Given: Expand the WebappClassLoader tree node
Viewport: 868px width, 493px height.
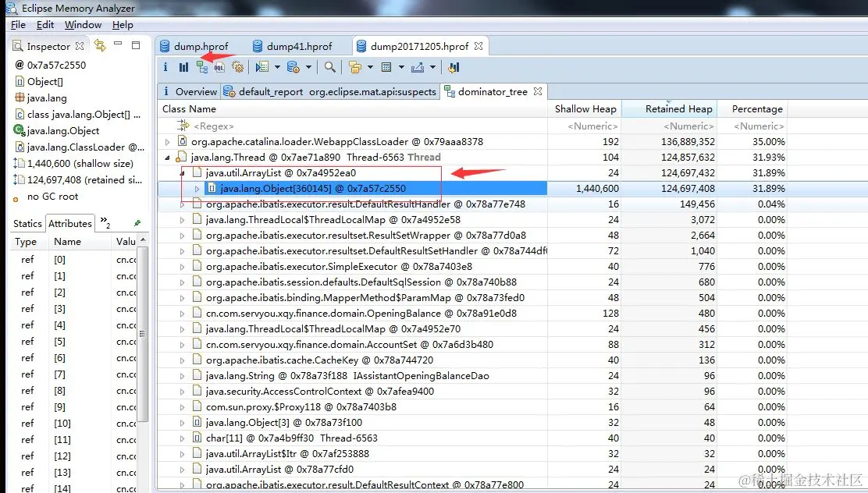Looking at the screenshot, I should point(168,142).
